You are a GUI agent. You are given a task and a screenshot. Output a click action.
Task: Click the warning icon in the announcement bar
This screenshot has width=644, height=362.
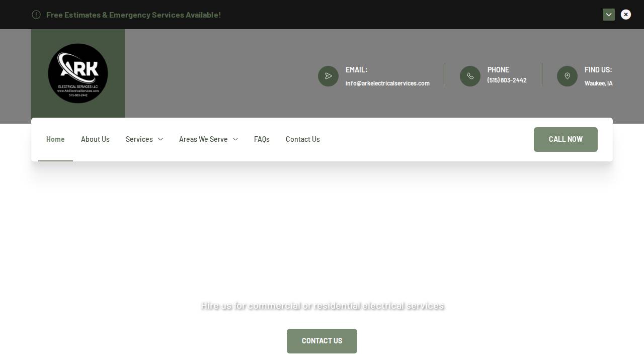(x=36, y=15)
